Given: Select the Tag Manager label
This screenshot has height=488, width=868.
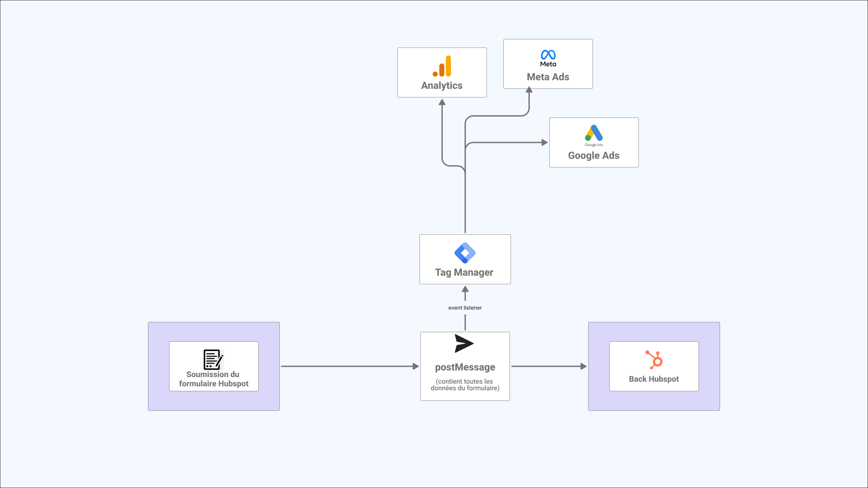Looking at the screenshot, I should click(x=464, y=272).
